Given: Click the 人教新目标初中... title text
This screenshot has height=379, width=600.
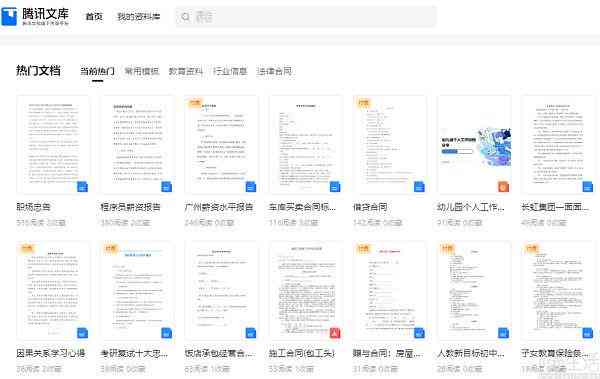Looking at the screenshot, I should pyautogui.click(x=471, y=353).
